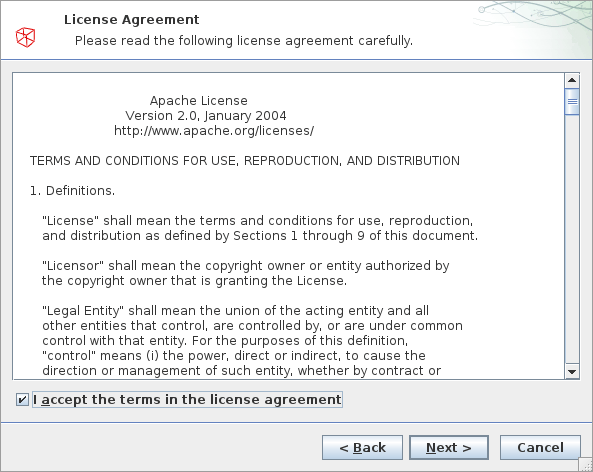Screen dimensions: 593x472
Task: Click the 'Legal Entity' definition paragraph
Action: click(252, 340)
